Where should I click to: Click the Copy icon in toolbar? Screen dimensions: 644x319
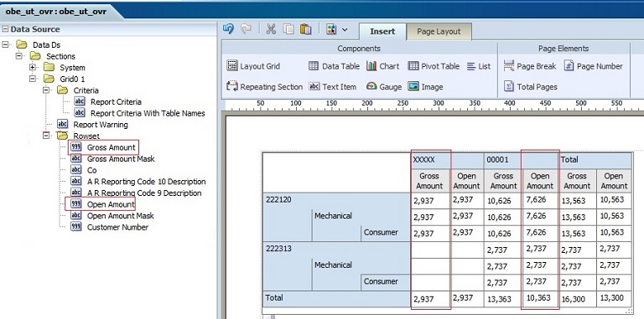(x=289, y=28)
